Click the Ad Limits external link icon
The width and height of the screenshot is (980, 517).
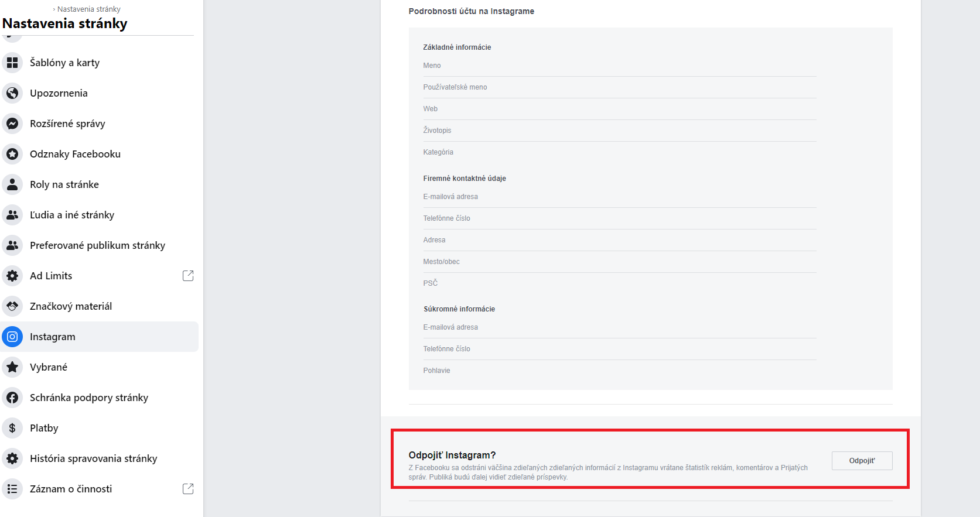(188, 276)
